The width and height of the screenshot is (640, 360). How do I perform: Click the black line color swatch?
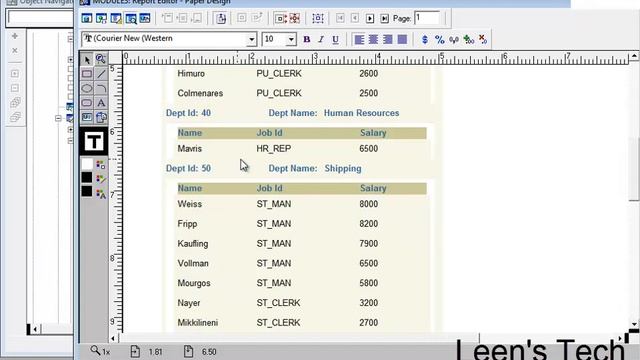point(87,178)
